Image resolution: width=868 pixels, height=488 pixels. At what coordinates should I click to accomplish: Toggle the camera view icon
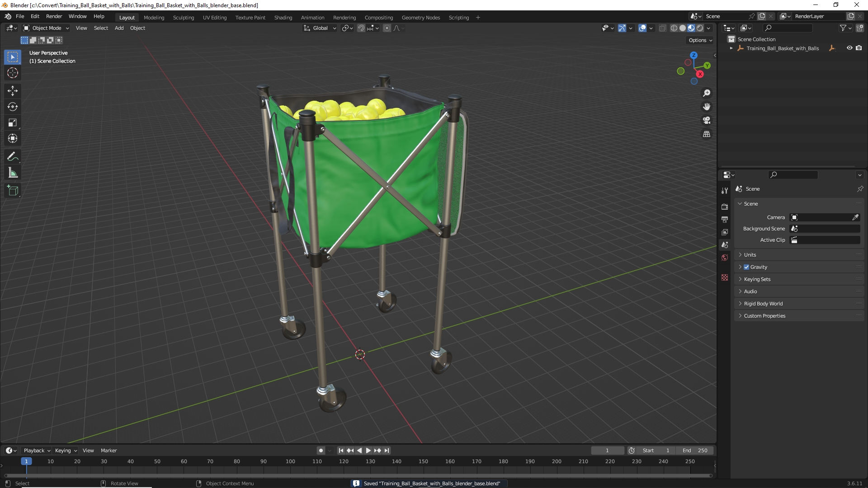[x=707, y=120]
